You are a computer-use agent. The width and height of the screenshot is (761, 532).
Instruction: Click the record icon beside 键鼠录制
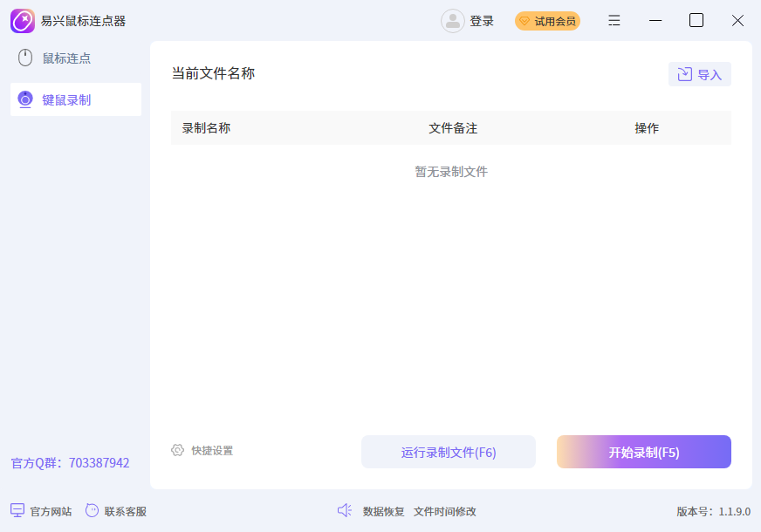coord(25,99)
